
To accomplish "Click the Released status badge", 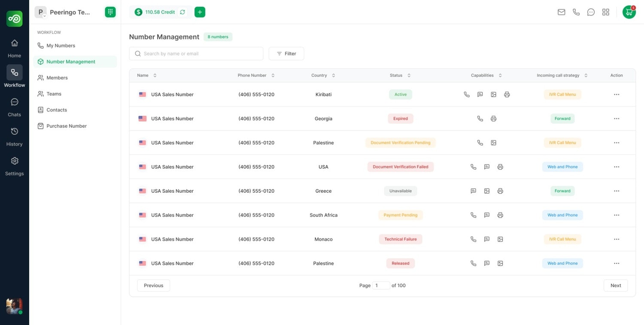I will pos(401,263).
